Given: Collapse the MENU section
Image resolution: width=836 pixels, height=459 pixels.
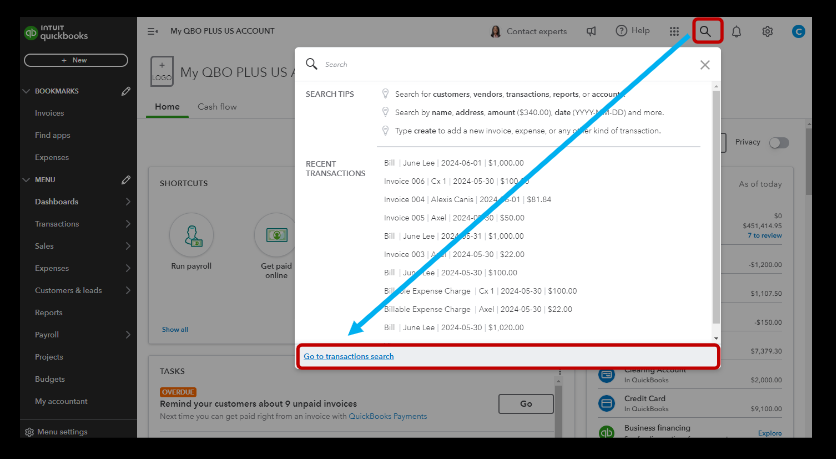Looking at the screenshot, I should coord(26,180).
